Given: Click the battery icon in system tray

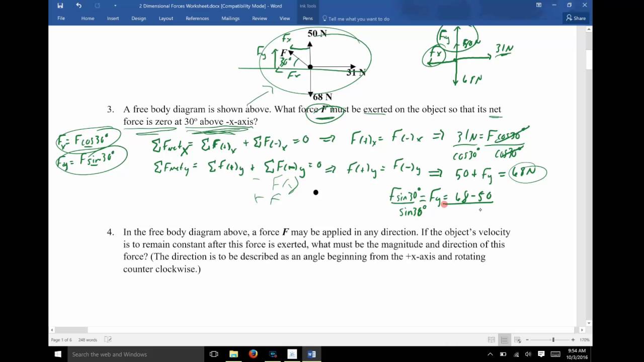Looking at the screenshot, I should coord(503,354).
